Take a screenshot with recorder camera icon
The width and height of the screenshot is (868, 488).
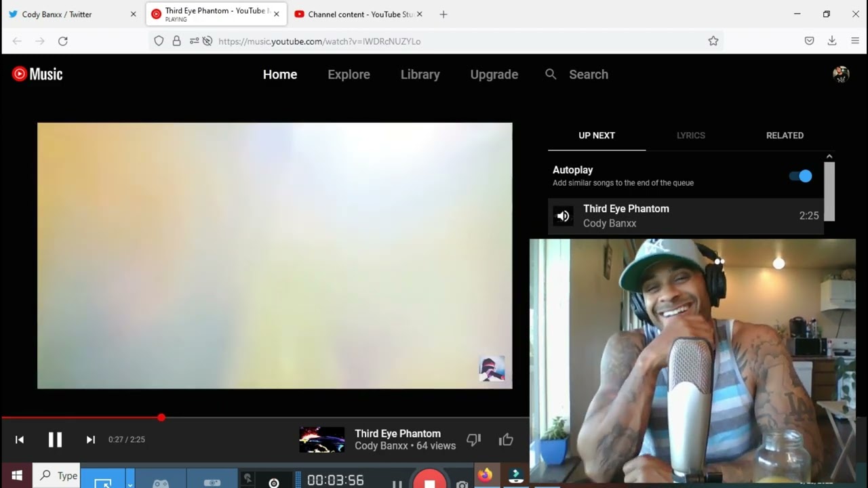(462, 484)
